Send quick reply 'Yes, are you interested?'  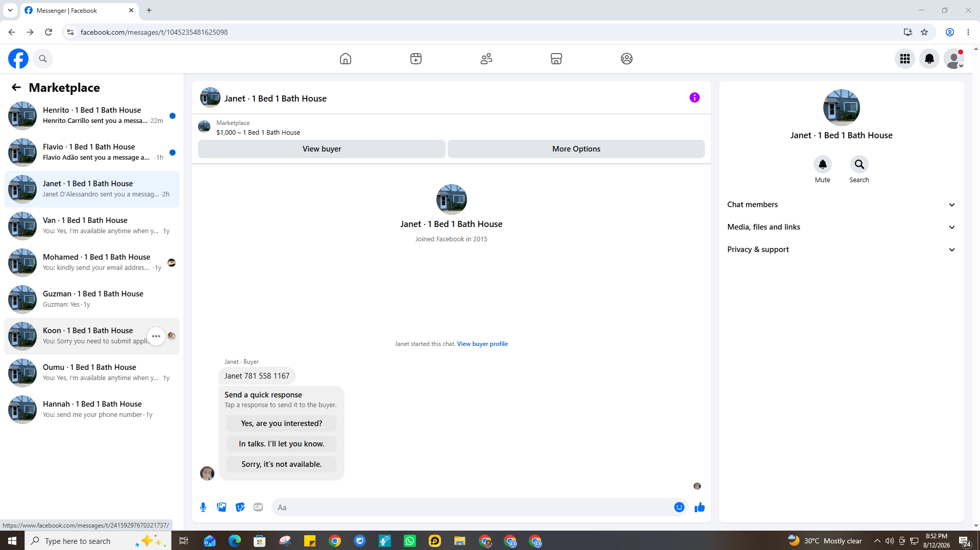[x=282, y=423]
